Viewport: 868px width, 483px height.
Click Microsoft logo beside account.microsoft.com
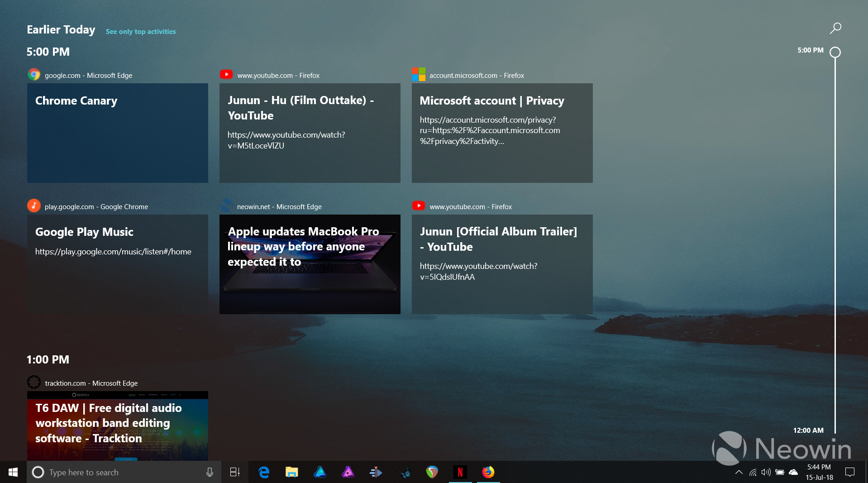point(419,75)
